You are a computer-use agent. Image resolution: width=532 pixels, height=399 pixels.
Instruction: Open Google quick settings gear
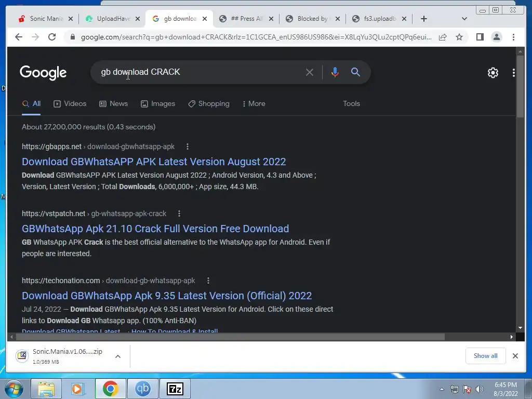point(493,73)
